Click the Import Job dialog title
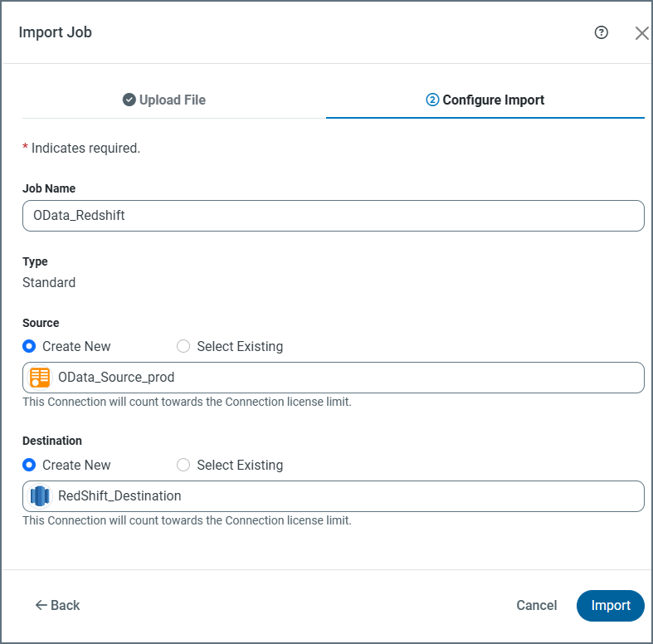This screenshot has height=644, width=653. tap(56, 33)
